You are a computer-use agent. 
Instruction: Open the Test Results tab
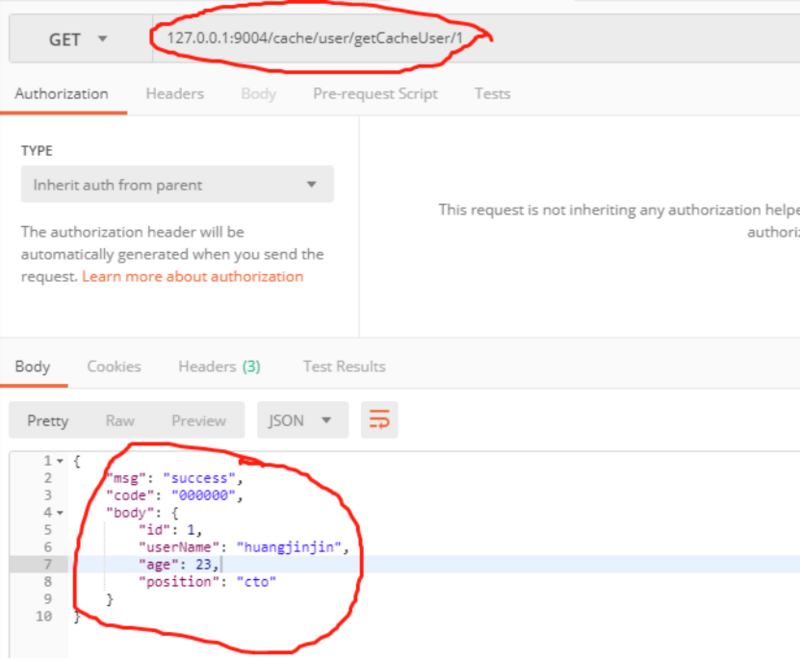tap(344, 366)
